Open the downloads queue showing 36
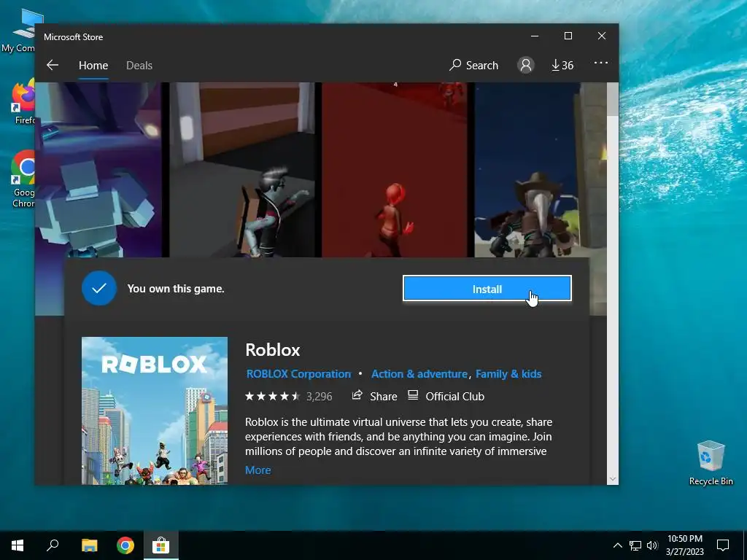The height and width of the screenshot is (560, 747). 562,65
